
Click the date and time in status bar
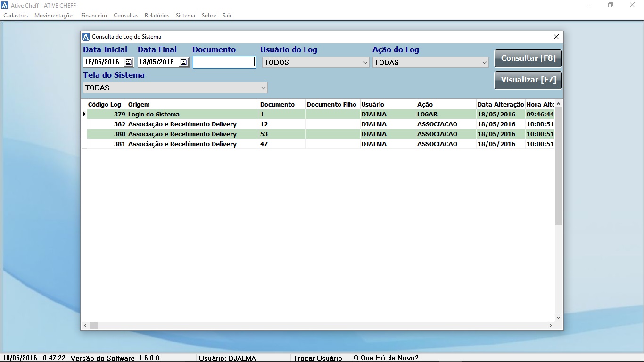click(x=34, y=358)
